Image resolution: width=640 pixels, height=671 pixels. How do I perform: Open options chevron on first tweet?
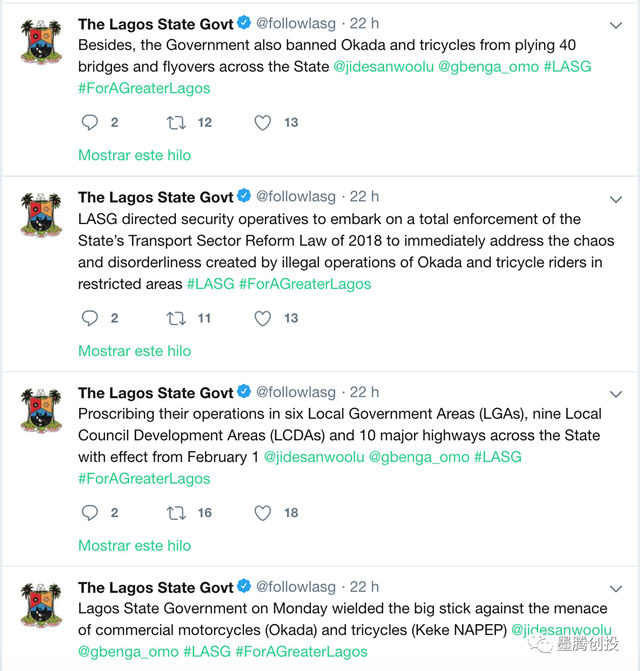[x=616, y=25]
